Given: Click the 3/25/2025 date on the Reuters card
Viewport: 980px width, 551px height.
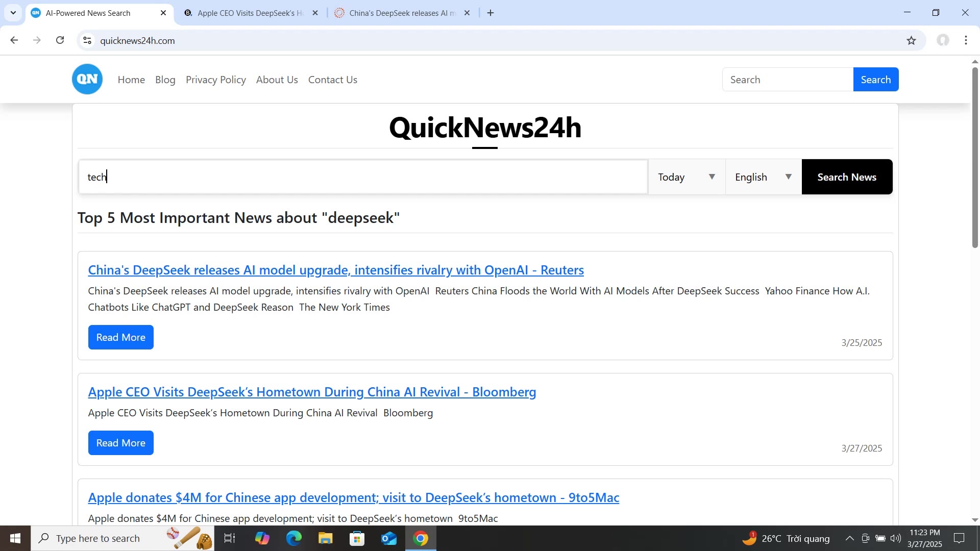Looking at the screenshot, I should click(862, 343).
